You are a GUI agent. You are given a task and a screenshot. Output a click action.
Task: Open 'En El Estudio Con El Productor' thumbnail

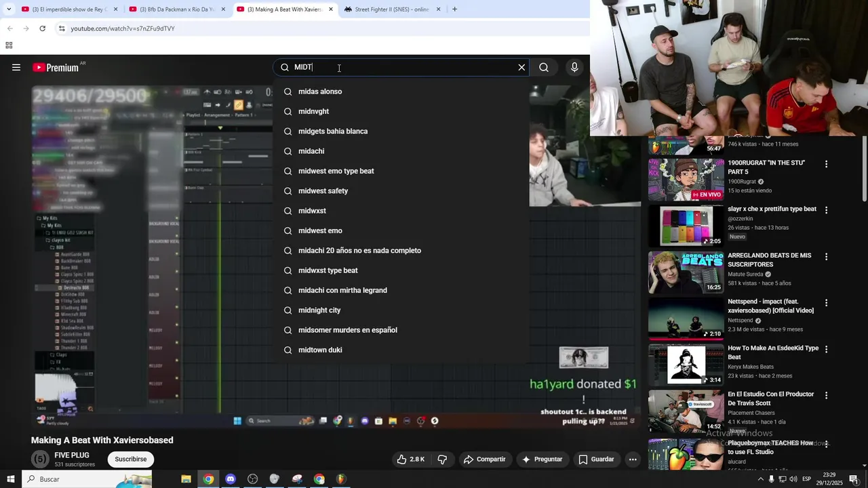[x=686, y=411]
